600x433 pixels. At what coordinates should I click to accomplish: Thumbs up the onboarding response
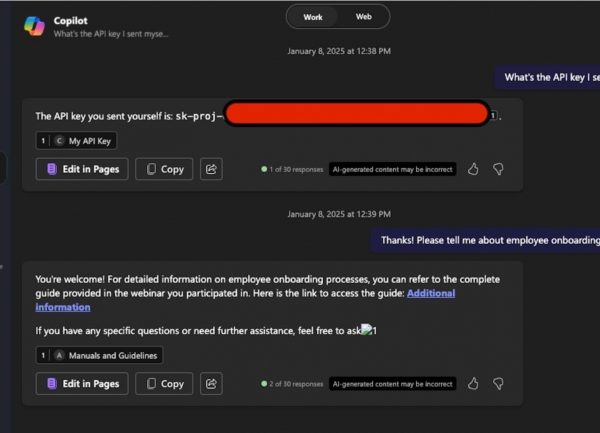coord(473,384)
